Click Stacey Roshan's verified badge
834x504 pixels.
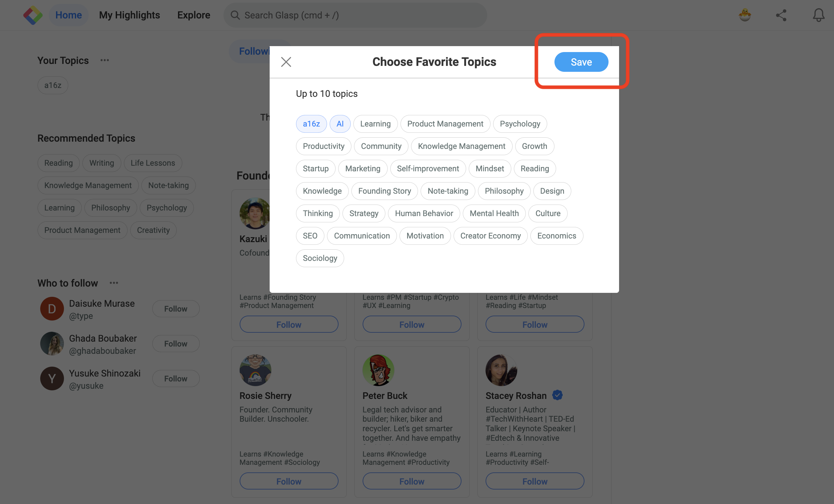pyautogui.click(x=557, y=395)
